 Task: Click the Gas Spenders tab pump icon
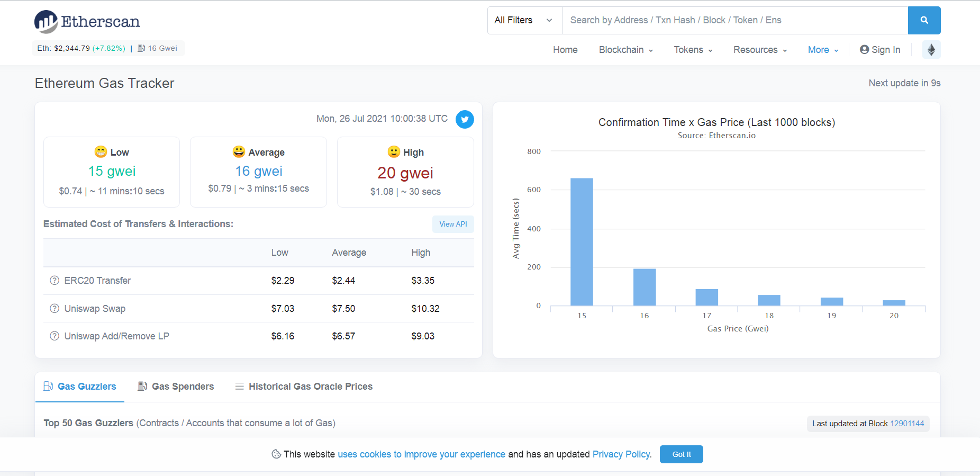tap(142, 386)
